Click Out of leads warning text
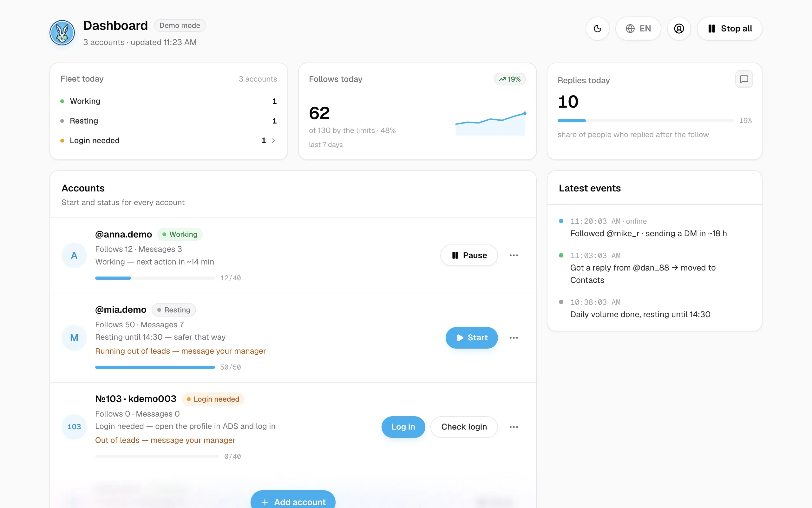812x508 pixels. [165, 440]
